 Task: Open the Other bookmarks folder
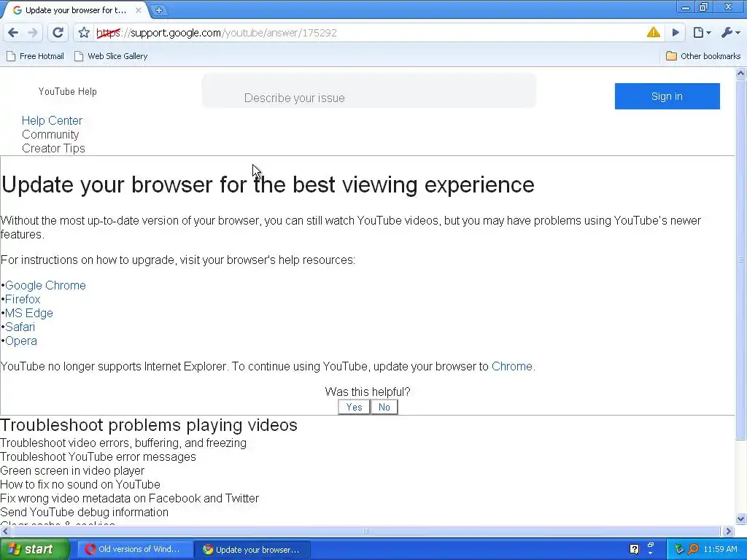(703, 56)
